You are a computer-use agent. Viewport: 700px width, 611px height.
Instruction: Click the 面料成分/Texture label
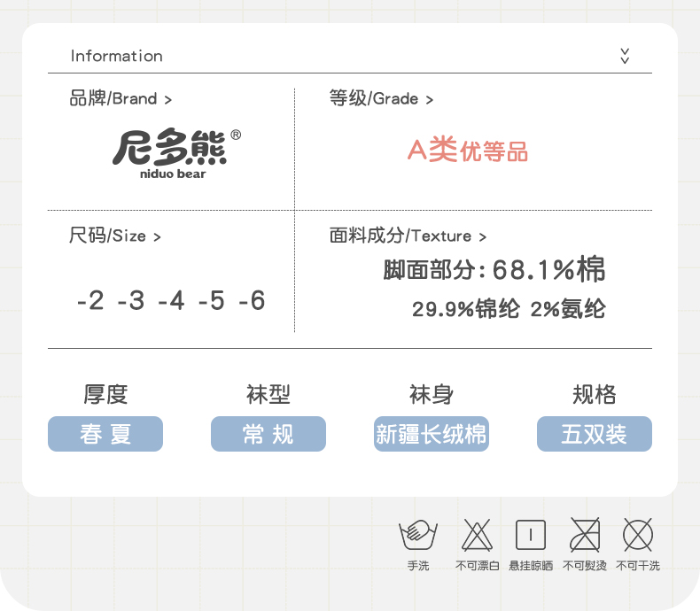[400, 236]
